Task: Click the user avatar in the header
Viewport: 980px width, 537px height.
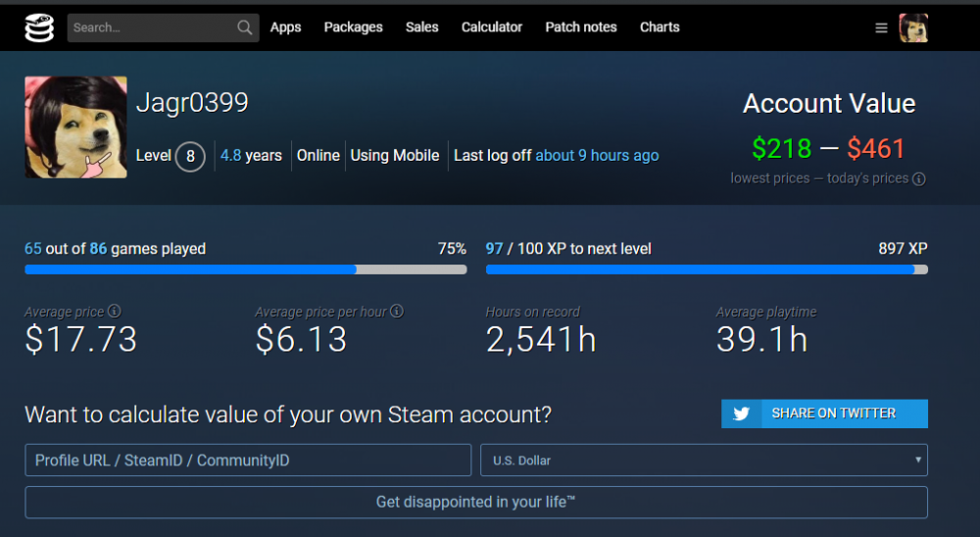Action: tap(913, 27)
